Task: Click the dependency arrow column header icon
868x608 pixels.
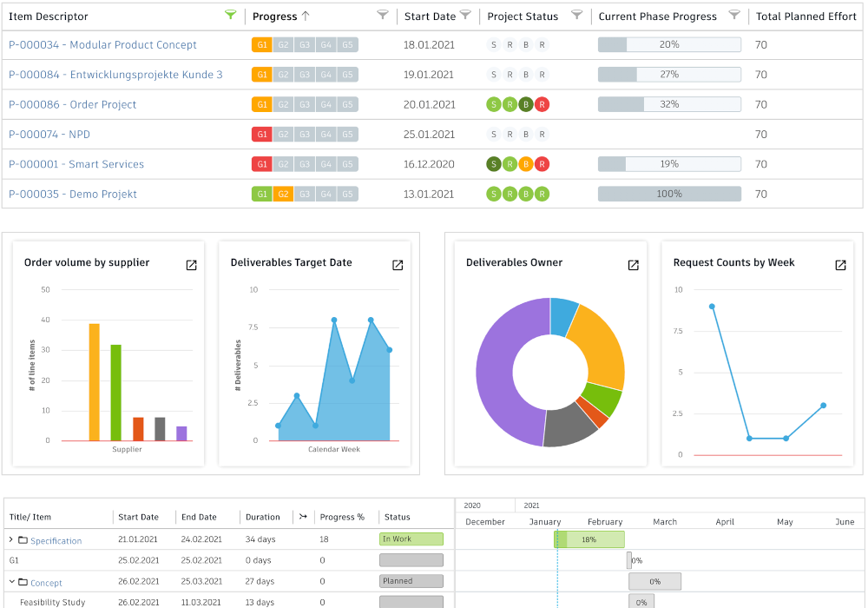Action: click(x=303, y=517)
